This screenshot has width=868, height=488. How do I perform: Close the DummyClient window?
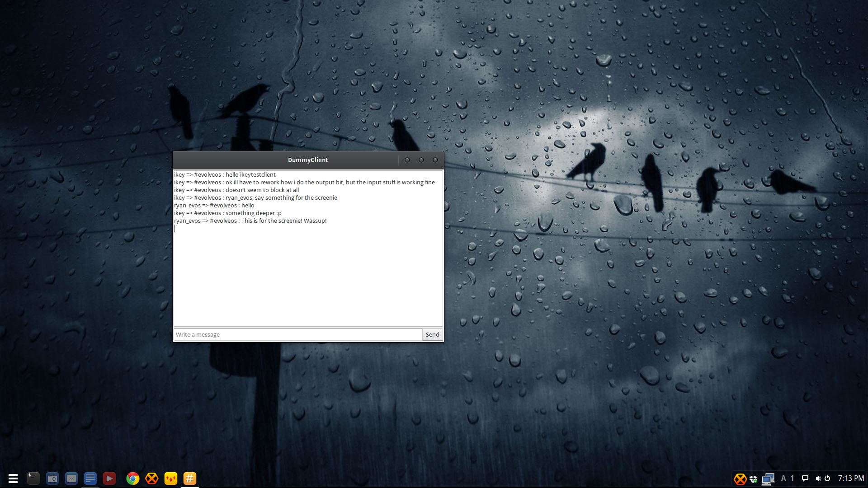pyautogui.click(x=435, y=160)
